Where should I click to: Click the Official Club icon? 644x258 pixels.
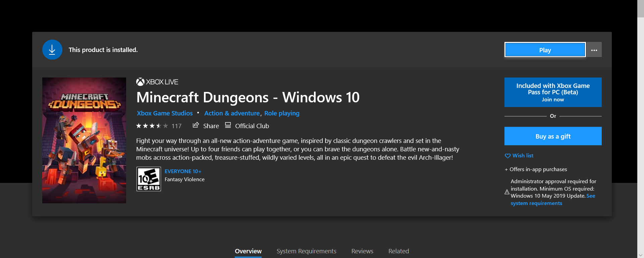click(228, 125)
